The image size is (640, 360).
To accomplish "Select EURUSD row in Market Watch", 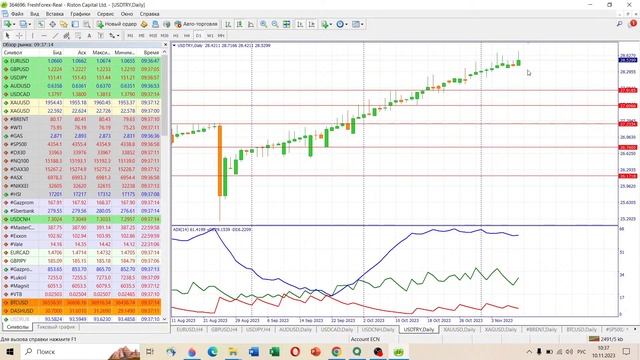I will [x=82, y=61].
